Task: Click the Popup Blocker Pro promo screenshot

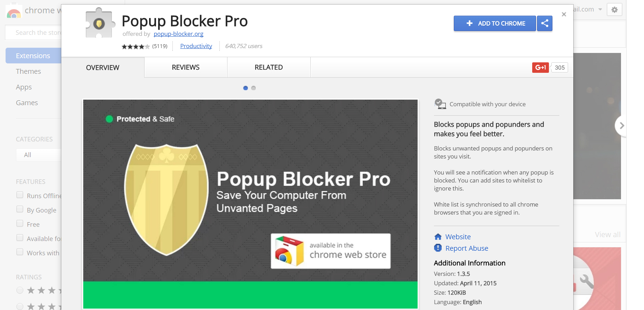Action: (250, 204)
